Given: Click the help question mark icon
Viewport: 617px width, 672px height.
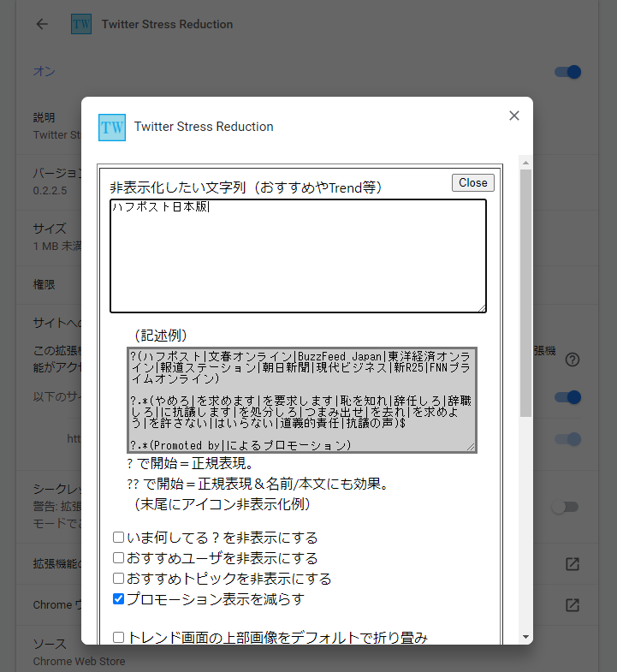Looking at the screenshot, I should coord(573,360).
